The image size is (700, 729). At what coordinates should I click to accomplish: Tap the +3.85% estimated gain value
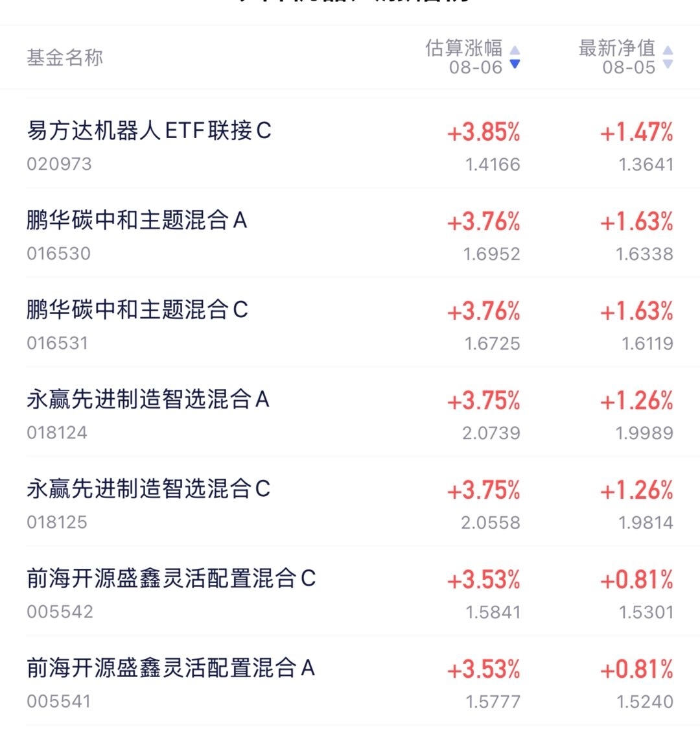[x=484, y=132]
